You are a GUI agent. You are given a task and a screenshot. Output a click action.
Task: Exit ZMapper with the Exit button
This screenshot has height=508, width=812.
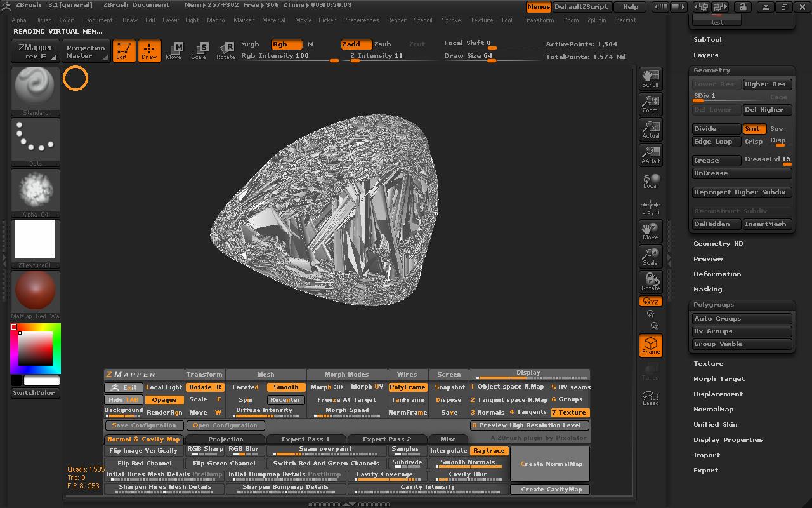(x=124, y=387)
